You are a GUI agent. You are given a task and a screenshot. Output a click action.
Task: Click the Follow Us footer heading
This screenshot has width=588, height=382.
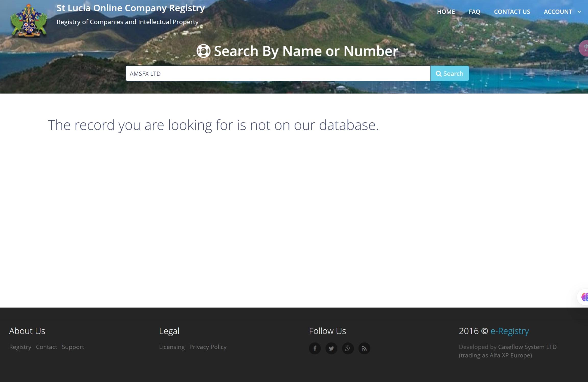(x=327, y=331)
